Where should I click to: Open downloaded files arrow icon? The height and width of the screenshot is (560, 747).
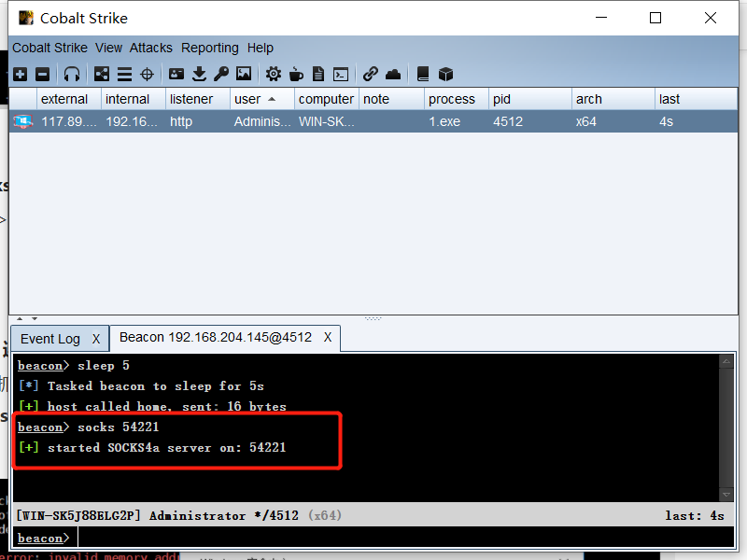[x=199, y=75]
